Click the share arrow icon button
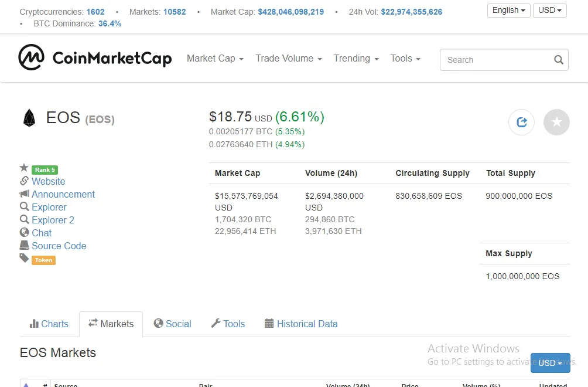The width and height of the screenshot is (588, 387). click(x=521, y=122)
